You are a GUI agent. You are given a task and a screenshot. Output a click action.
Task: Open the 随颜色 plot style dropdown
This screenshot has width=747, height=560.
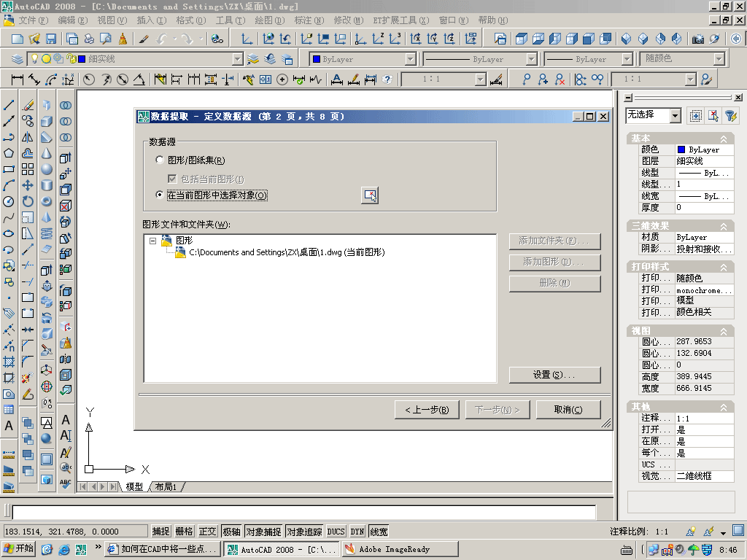(x=719, y=59)
